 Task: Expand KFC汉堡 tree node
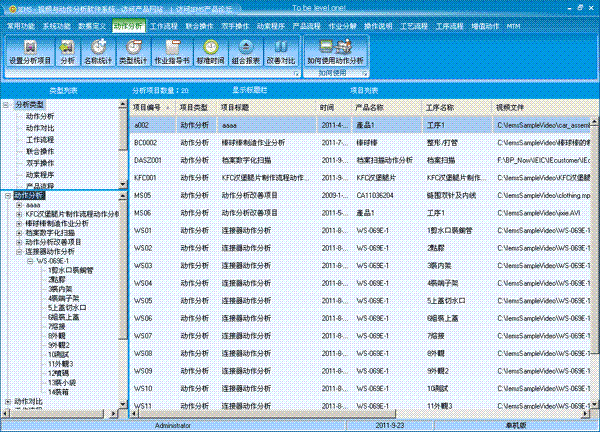point(19,214)
